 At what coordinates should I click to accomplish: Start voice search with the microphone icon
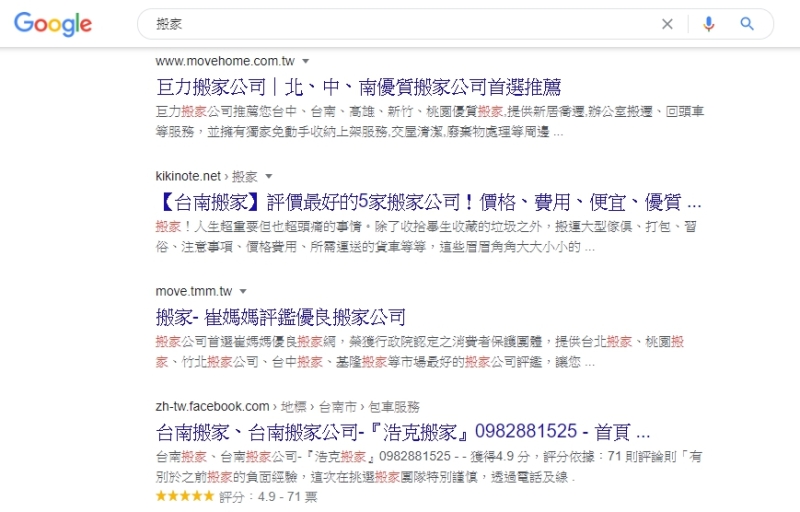709,24
